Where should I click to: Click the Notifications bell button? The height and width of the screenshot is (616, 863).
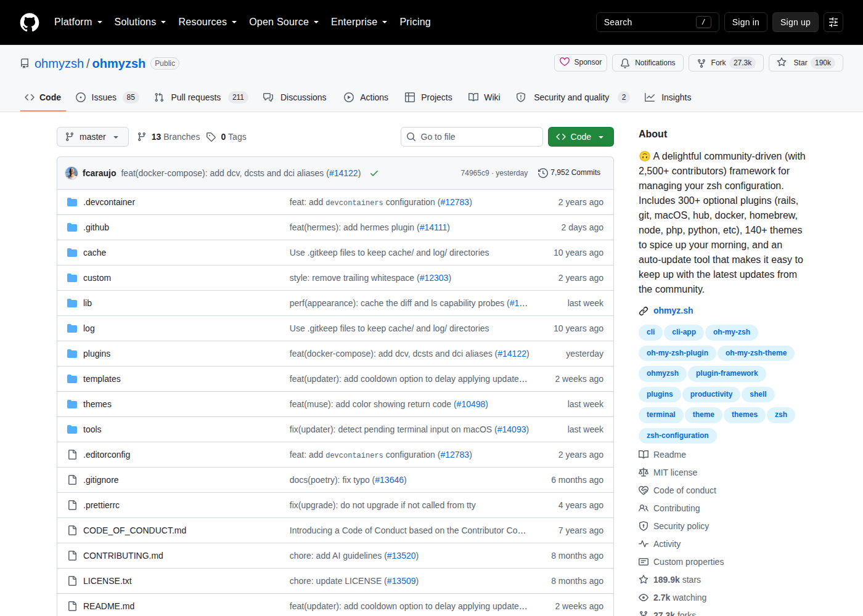coord(648,63)
